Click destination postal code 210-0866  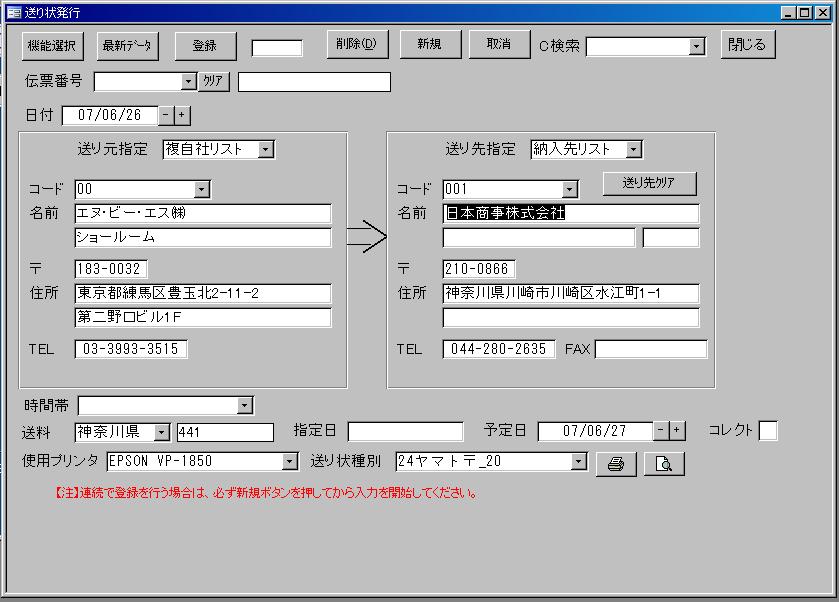(x=479, y=269)
